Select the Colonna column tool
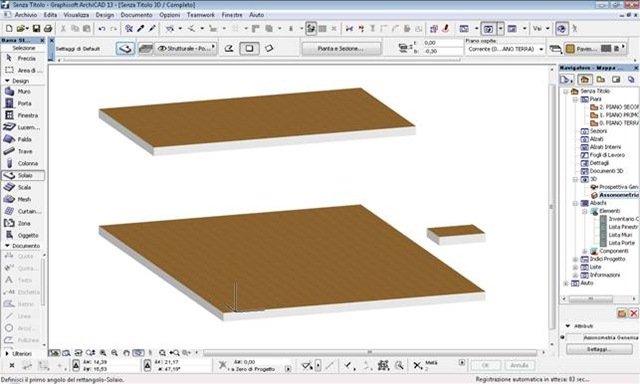This screenshot has width=640, height=384. click(x=23, y=163)
